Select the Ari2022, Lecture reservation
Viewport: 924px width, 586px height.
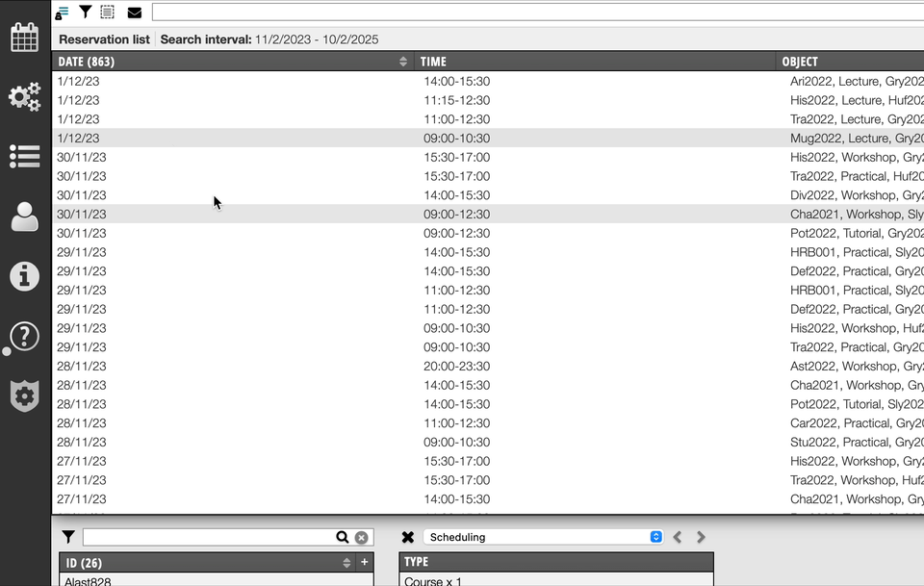[x=857, y=81]
